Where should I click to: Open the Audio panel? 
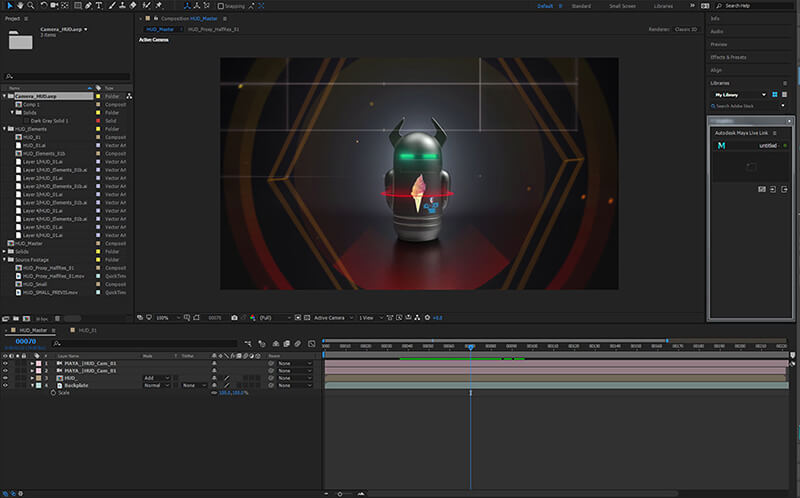[717, 31]
